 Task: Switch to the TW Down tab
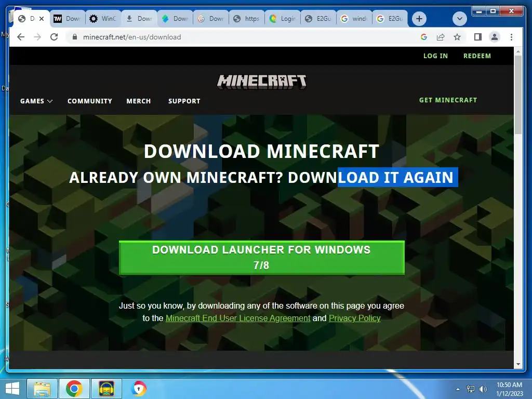(68, 19)
